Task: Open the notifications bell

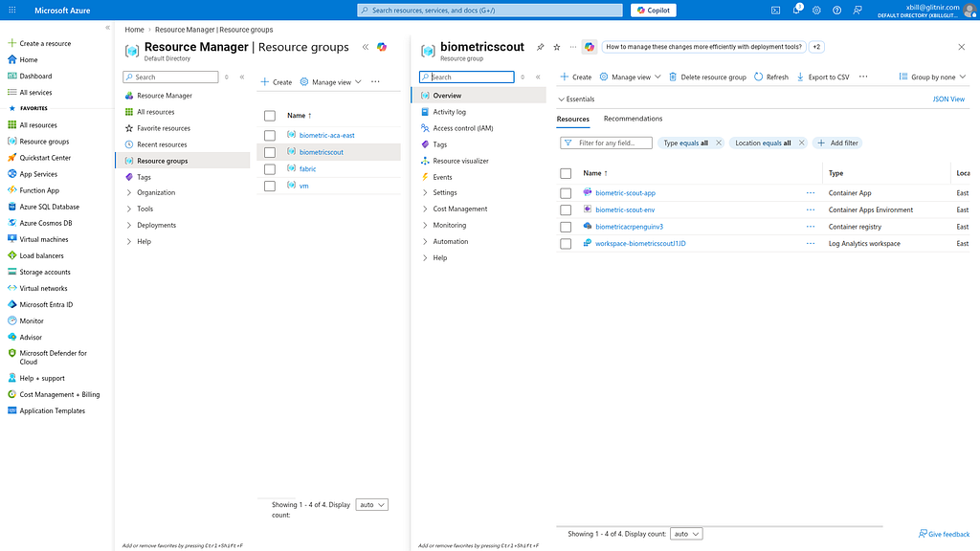Action: tap(796, 10)
